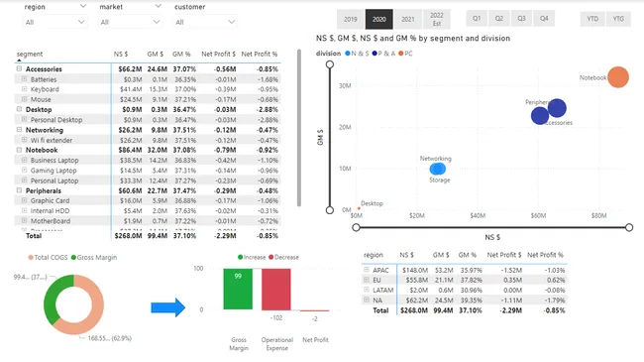Click Accessories NS $ value $66.2M
Viewport: 644px width, 362px height.
tap(130, 68)
